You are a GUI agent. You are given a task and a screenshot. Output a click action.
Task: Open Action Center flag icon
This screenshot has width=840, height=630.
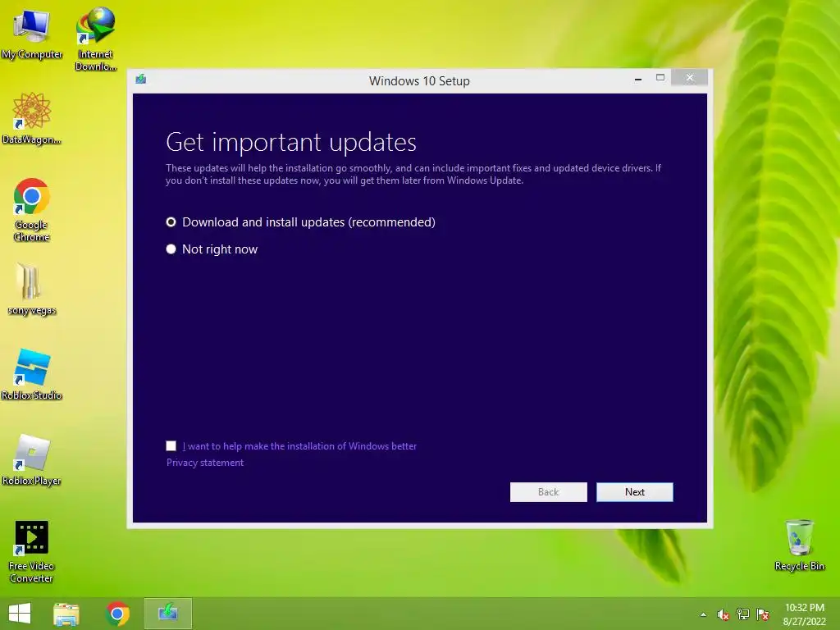coord(763,614)
